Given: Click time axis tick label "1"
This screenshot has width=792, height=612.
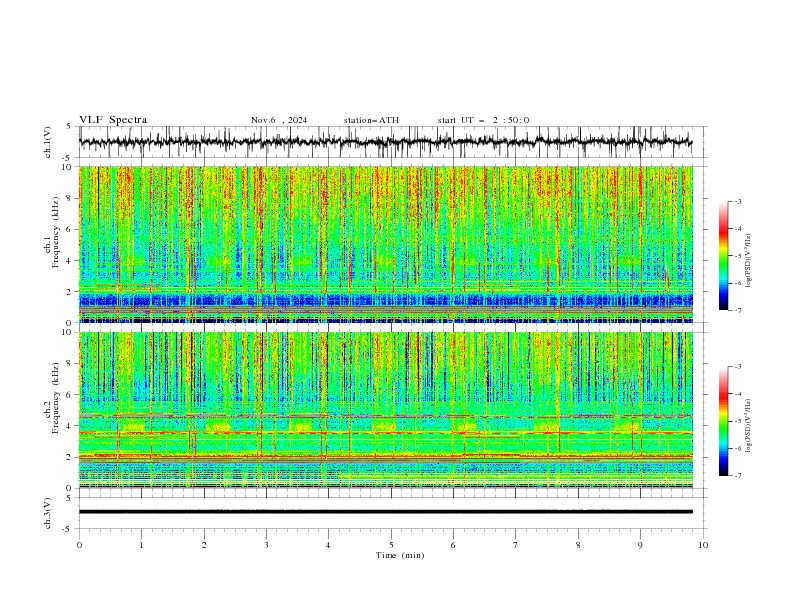Looking at the screenshot, I should [142, 545].
